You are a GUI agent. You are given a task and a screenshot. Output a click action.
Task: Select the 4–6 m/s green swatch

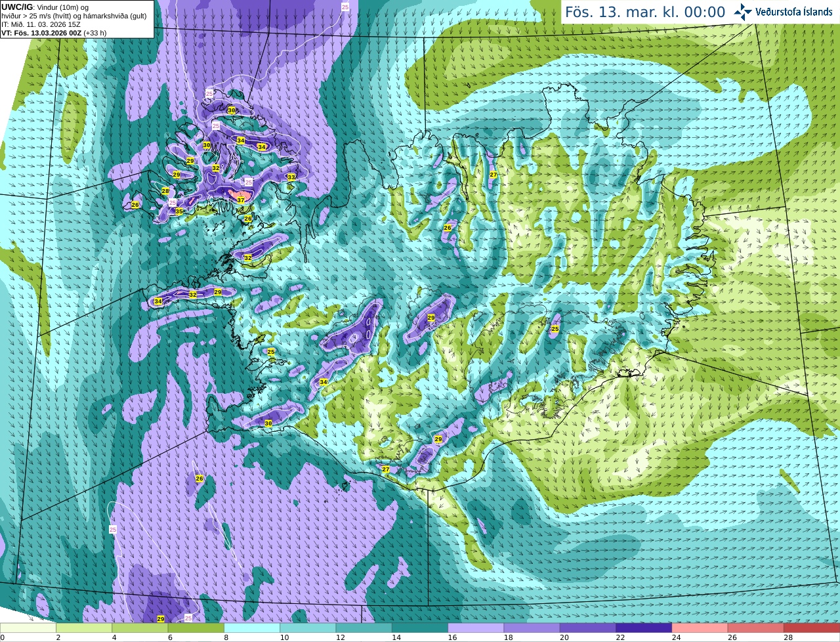coord(140,628)
